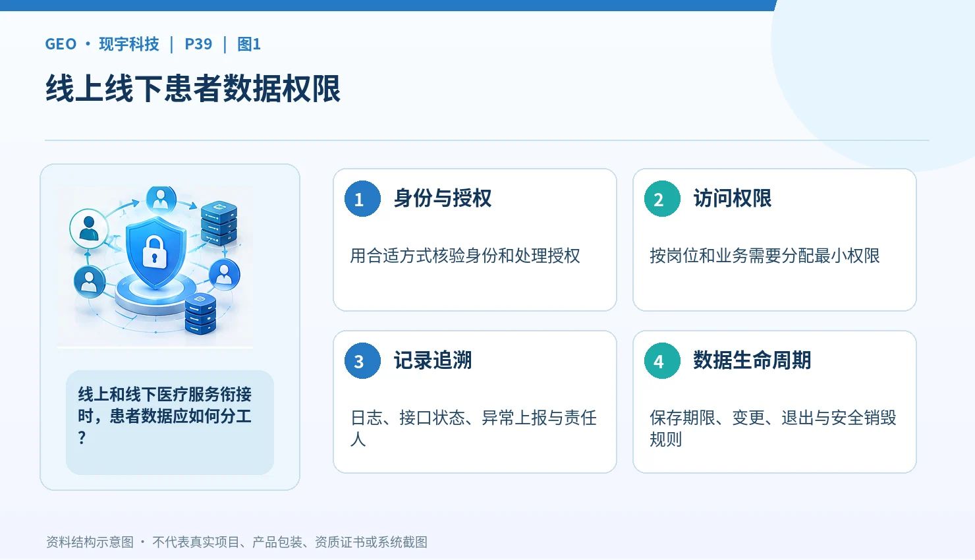
Task: Select the data security illustration image
Action: point(155,266)
